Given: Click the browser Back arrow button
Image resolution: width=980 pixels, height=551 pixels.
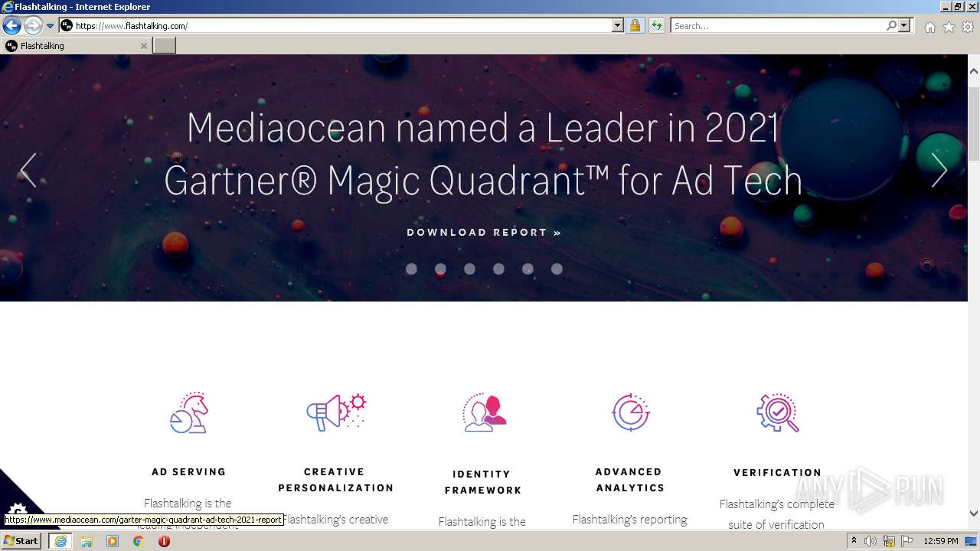Looking at the screenshot, I should tap(11, 25).
